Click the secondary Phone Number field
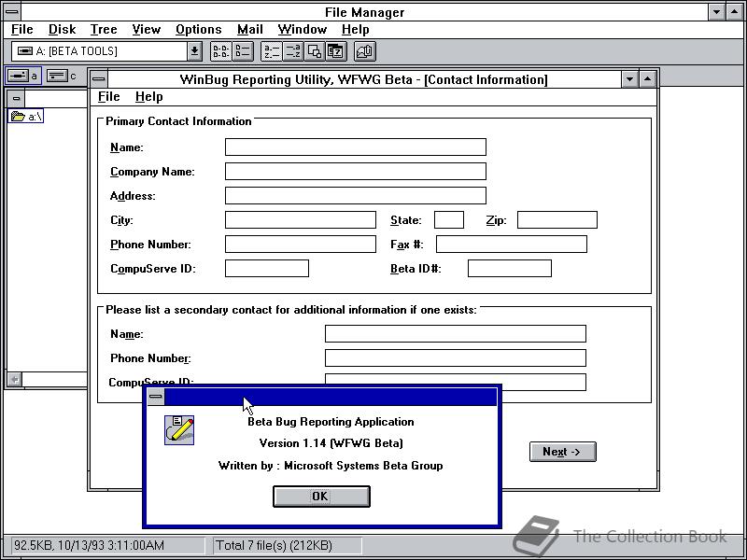This screenshot has width=747, height=560. (455, 357)
